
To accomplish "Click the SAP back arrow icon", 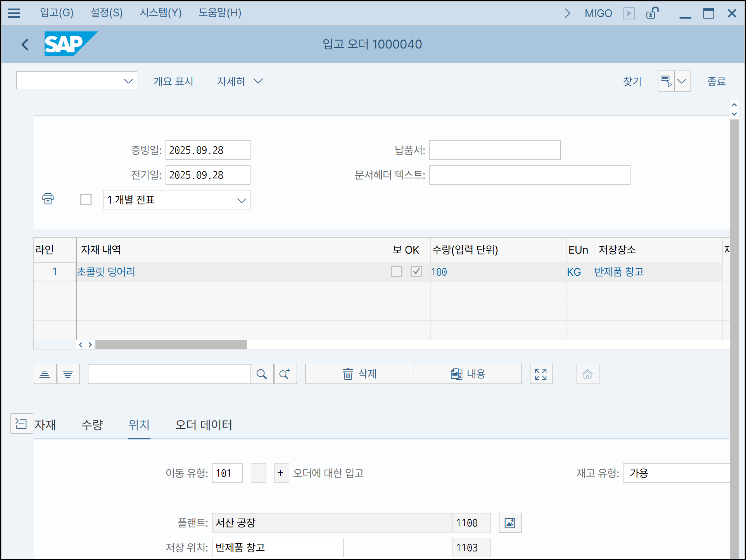I will 25,45.
